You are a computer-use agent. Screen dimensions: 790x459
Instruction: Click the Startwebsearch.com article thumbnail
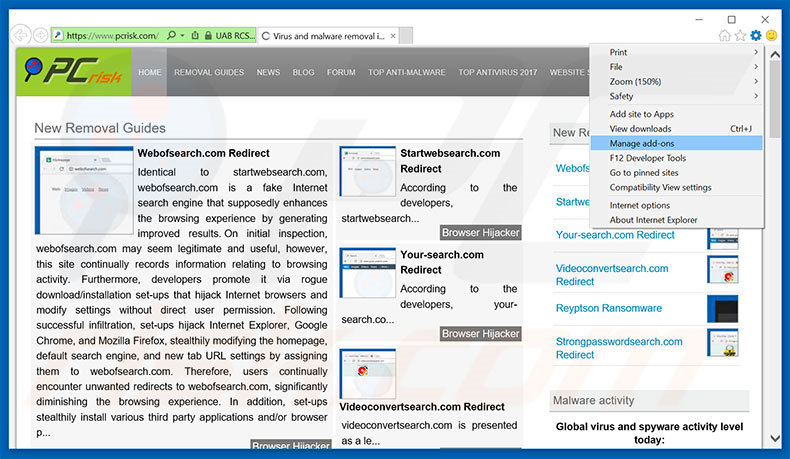point(368,171)
